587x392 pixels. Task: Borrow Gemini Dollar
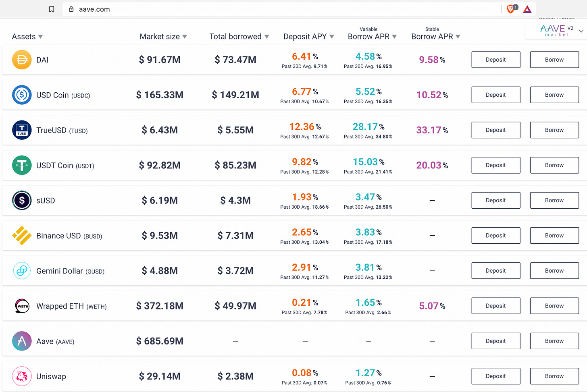tap(554, 271)
